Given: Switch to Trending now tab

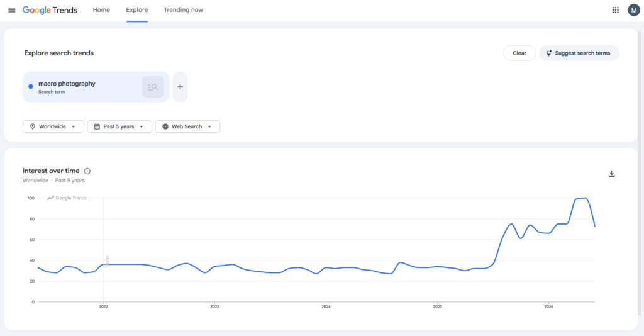Looking at the screenshot, I should click(183, 10).
